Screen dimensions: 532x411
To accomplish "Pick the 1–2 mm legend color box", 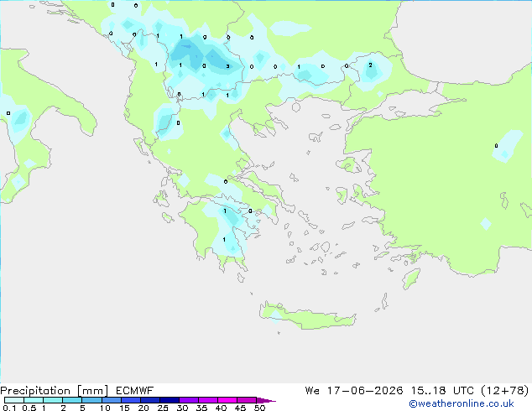I will (x=53, y=400).
